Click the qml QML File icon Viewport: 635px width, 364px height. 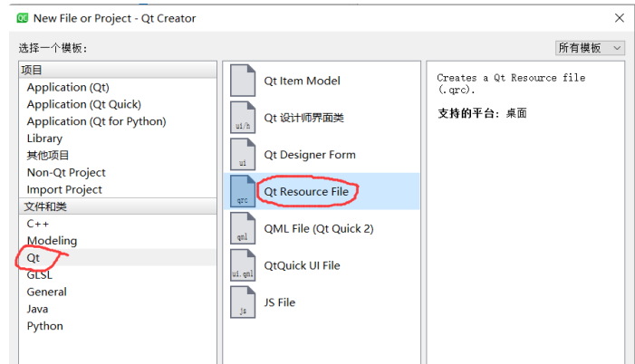[x=243, y=228]
